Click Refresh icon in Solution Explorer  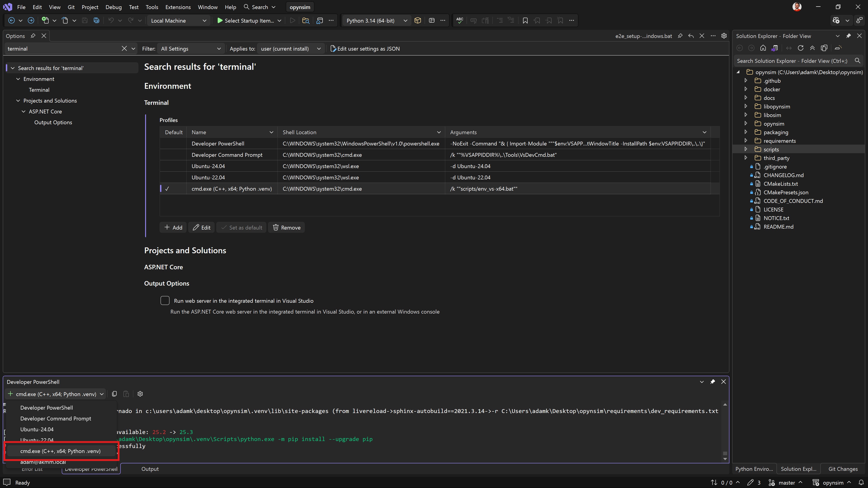click(x=801, y=48)
